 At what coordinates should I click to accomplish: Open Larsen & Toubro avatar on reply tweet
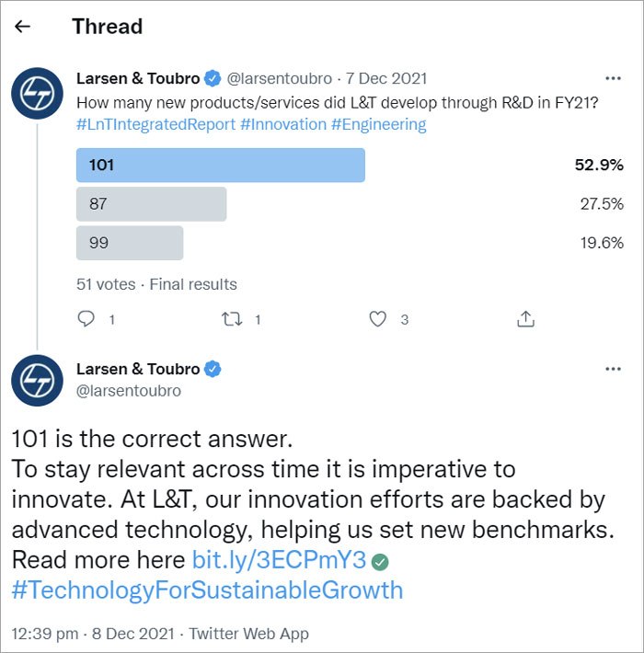[x=37, y=380]
